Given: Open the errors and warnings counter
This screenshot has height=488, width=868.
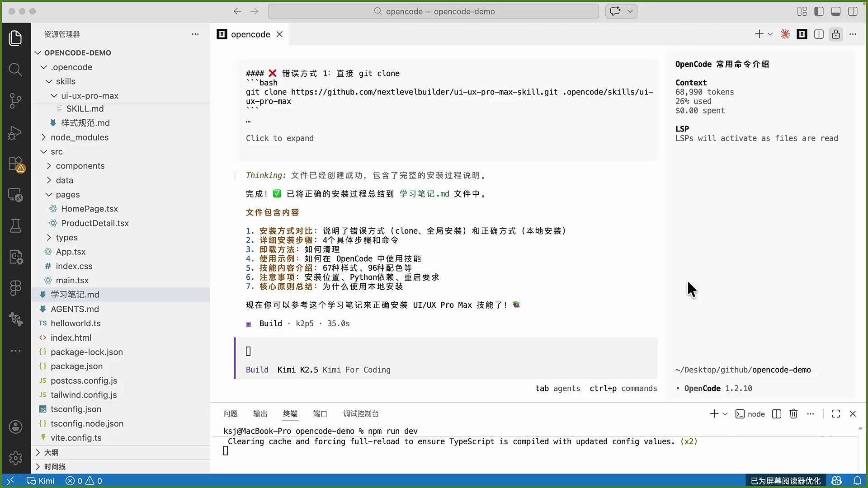Looking at the screenshot, I should (84, 481).
